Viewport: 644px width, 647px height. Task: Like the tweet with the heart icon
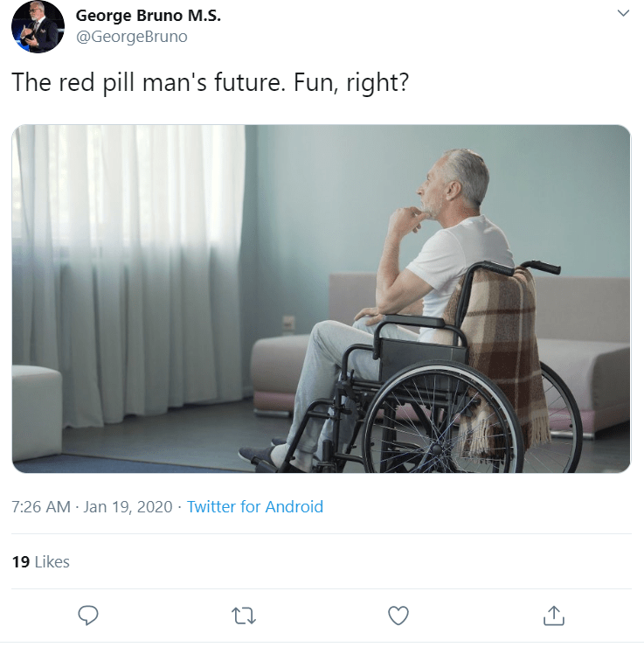(x=398, y=616)
